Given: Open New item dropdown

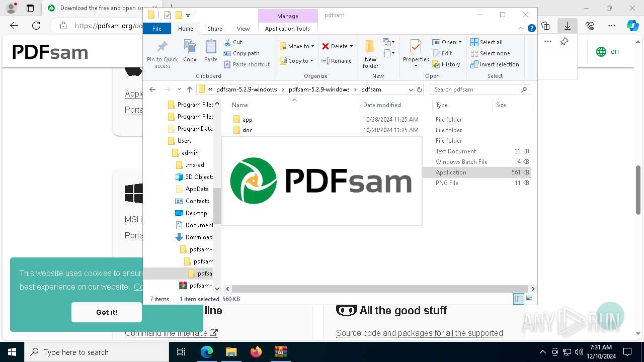Looking at the screenshot, I should 388,42.
